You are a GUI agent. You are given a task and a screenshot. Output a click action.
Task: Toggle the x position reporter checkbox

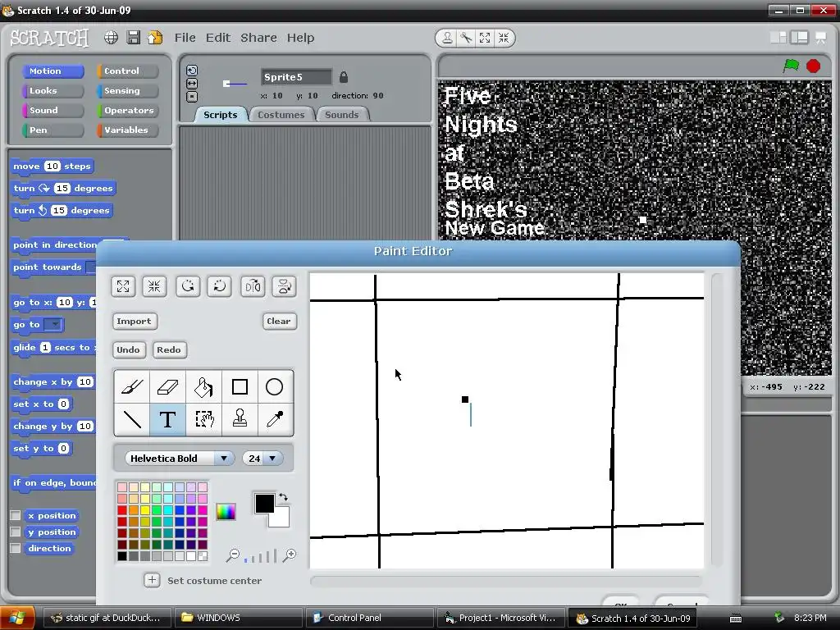pyautogui.click(x=16, y=515)
